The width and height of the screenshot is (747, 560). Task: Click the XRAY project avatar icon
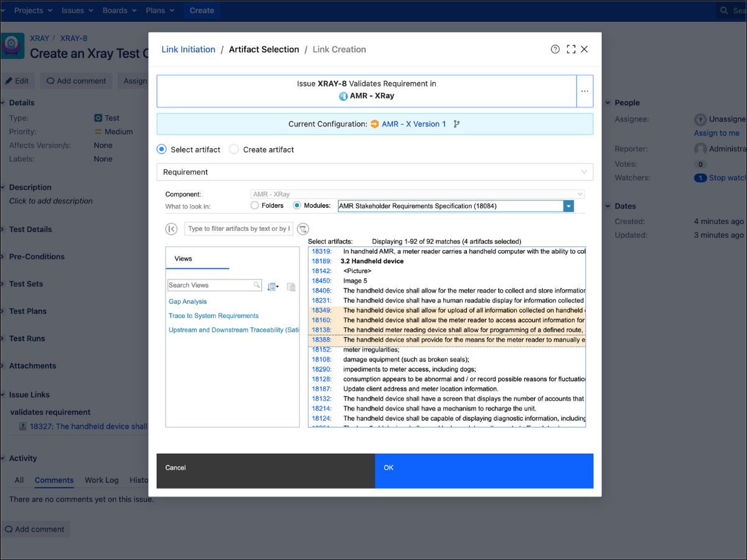[12, 45]
